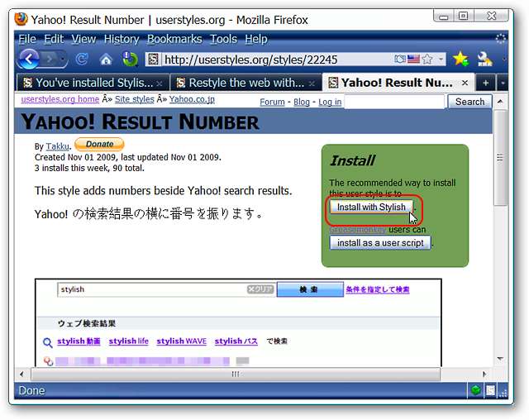
Task: Switch to "You've installed Stylis..." tab
Action: click(93, 83)
